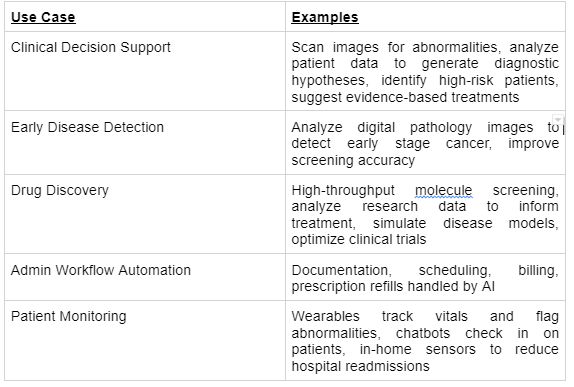
Task: Click the word 'Wearables'
Action: click(x=325, y=316)
